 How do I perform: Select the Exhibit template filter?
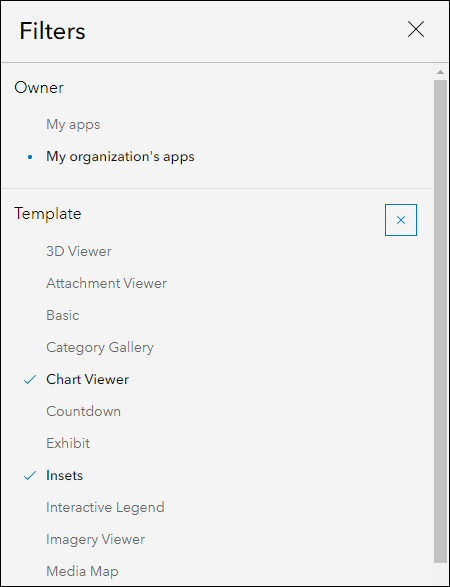pos(68,443)
